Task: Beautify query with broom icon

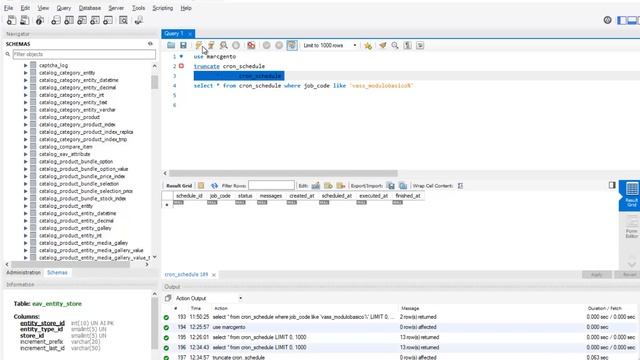Action: point(382,45)
